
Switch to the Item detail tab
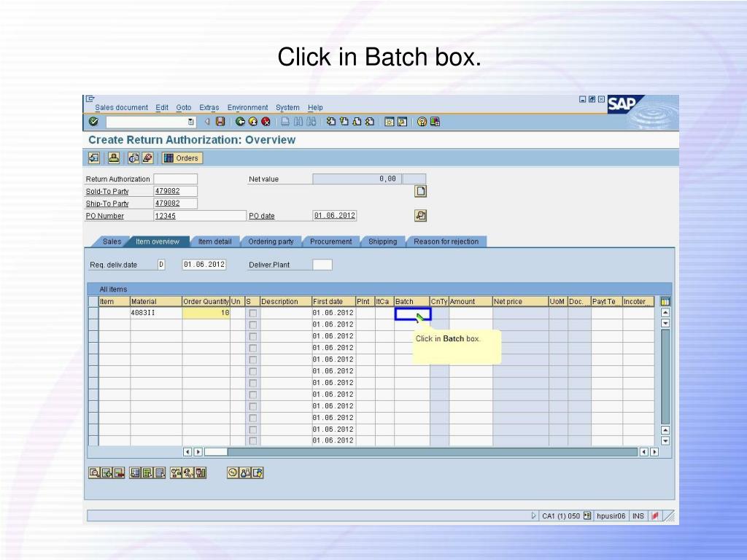point(215,241)
